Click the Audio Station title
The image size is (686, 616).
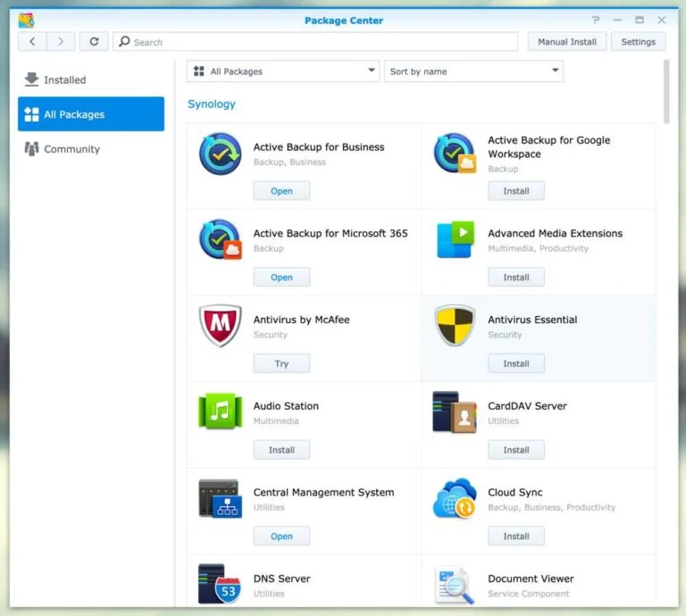[286, 405]
